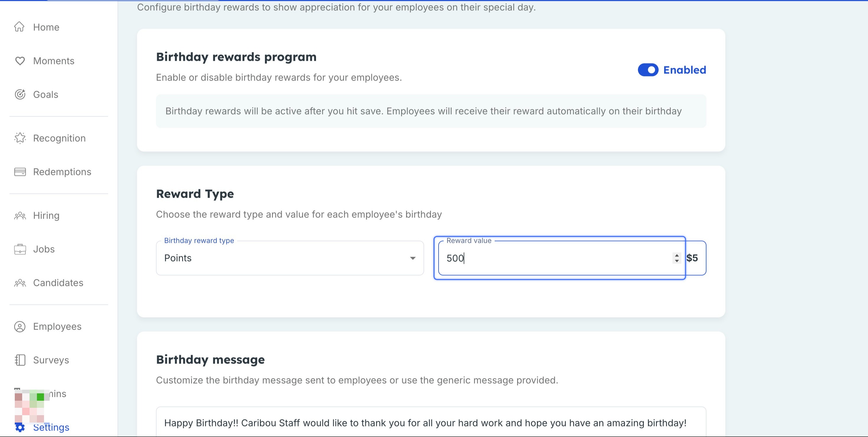Open the Birthday reward type dropdown
The height and width of the screenshot is (437, 868).
point(290,258)
